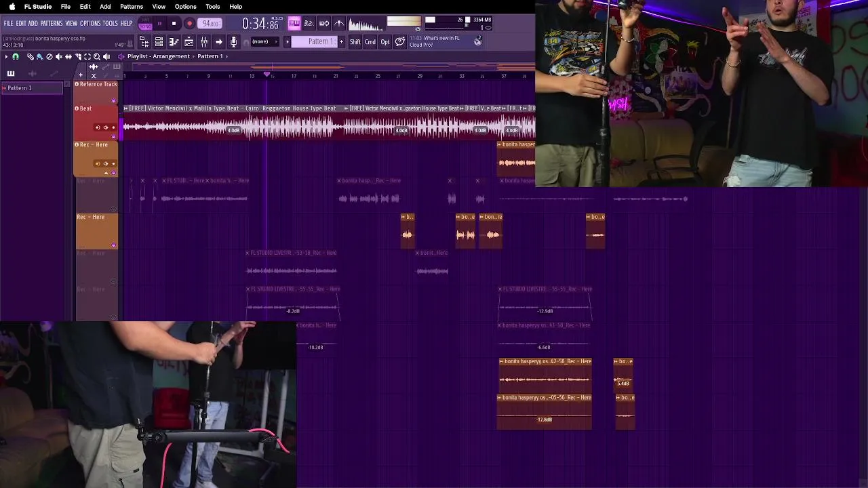Open the playlist options arrow menu
The image size is (868, 488).
6,57
